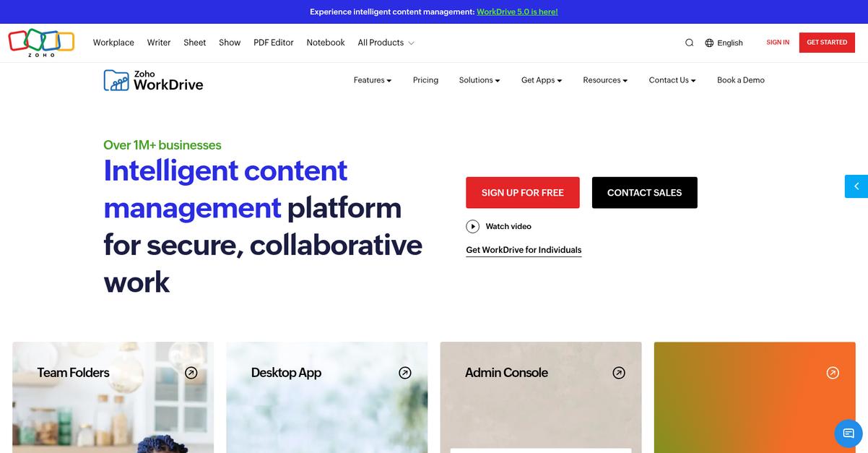Expand the blue side panel arrow
The width and height of the screenshot is (868, 453).
[x=856, y=186]
